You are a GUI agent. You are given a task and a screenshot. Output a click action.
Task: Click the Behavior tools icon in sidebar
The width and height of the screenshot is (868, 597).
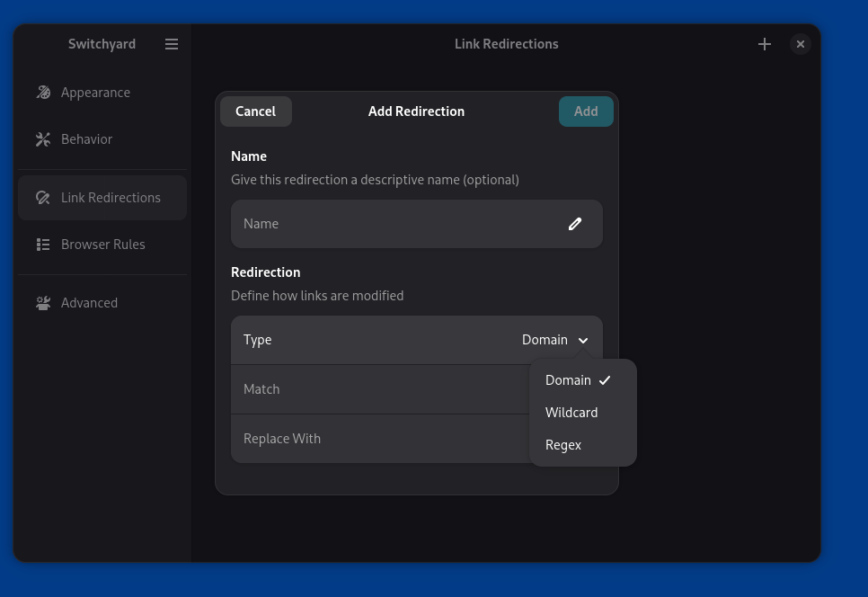click(x=43, y=139)
